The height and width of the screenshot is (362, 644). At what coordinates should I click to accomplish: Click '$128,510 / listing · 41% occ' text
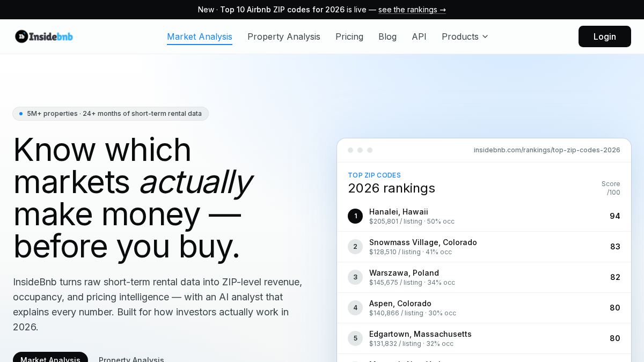pos(411,252)
